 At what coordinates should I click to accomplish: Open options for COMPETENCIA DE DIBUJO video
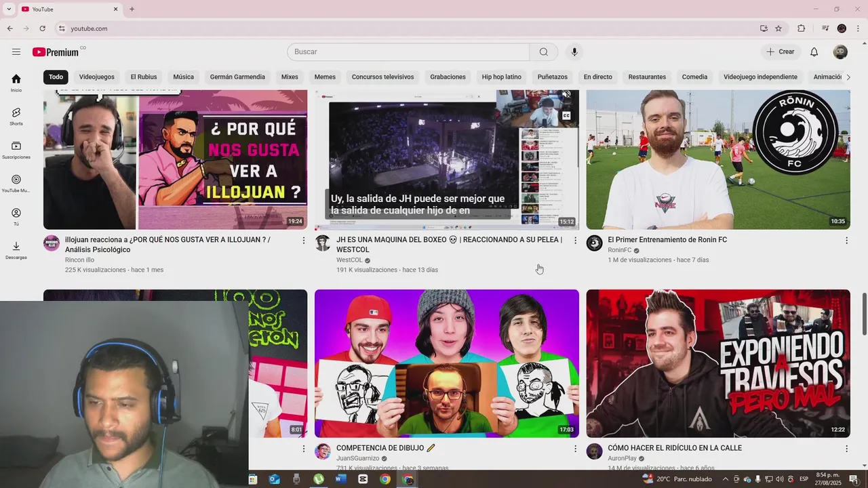(575, 449)
